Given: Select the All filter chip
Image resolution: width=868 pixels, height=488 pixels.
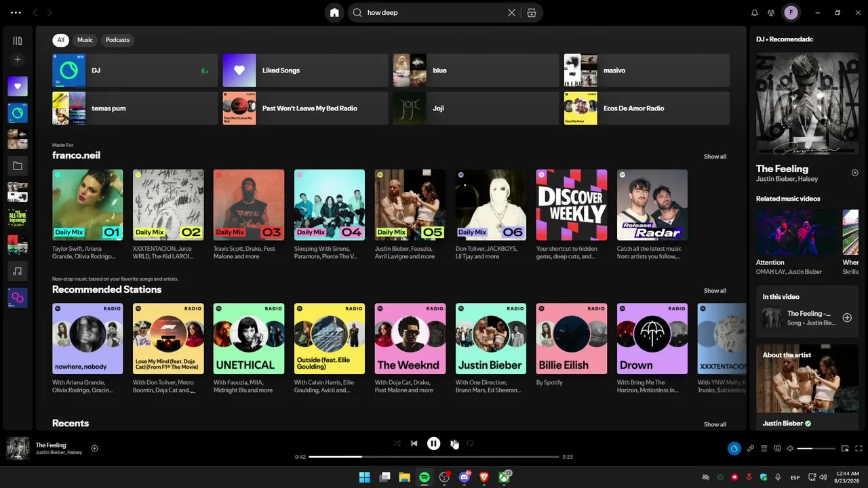Looking at the screenshot, I should click(x=60, y=40).
